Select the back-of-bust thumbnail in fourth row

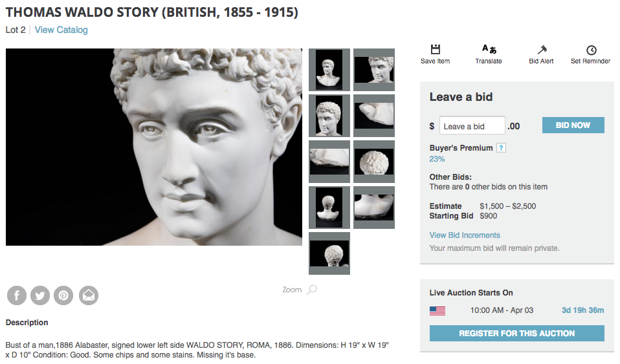[x=329, y=208]
